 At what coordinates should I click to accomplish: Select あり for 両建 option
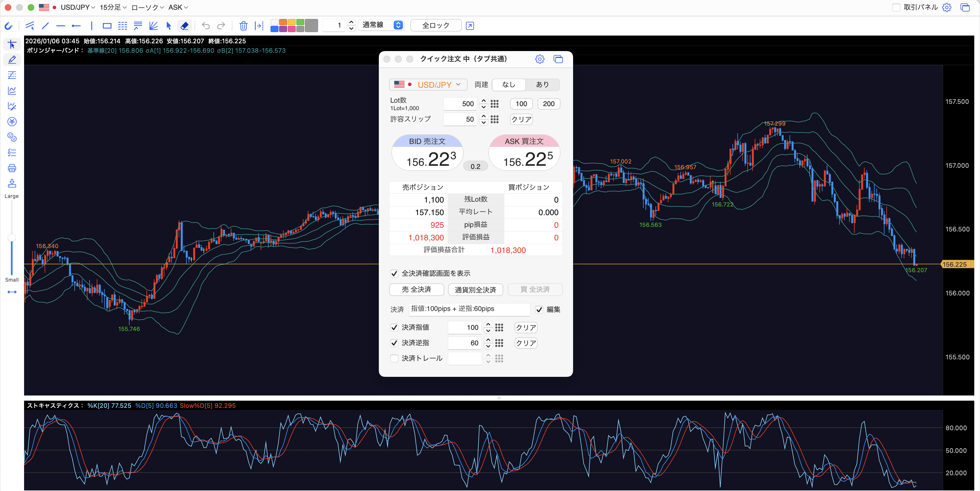(542, 85)
